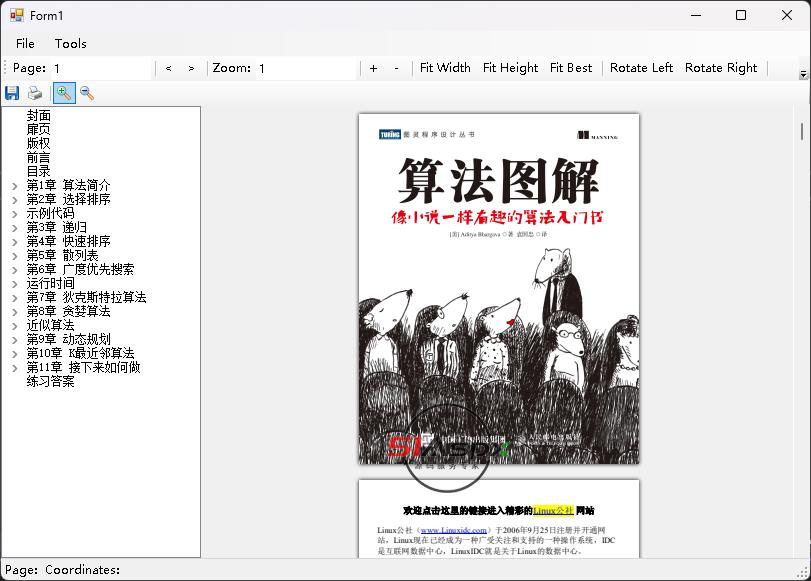Expand the 运行时间 node
The image size is (811, 581).
[x=15, y=284]
